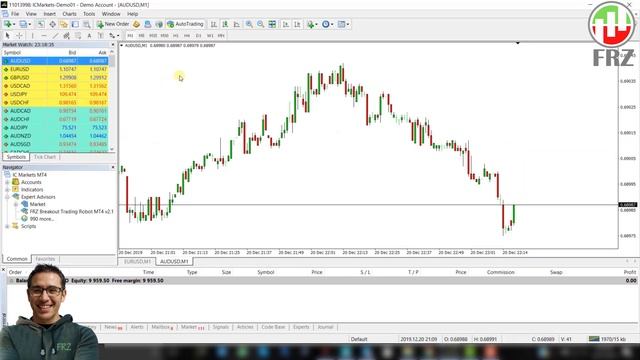Select the Equidistant Channel tool
This screenshot has height=360, width=640.
pos(67,36)
